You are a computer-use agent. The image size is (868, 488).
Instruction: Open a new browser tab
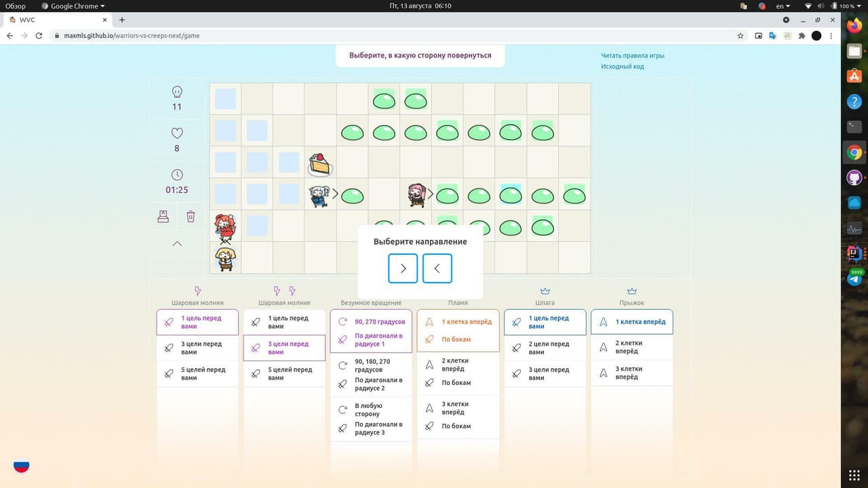point(122,20)
